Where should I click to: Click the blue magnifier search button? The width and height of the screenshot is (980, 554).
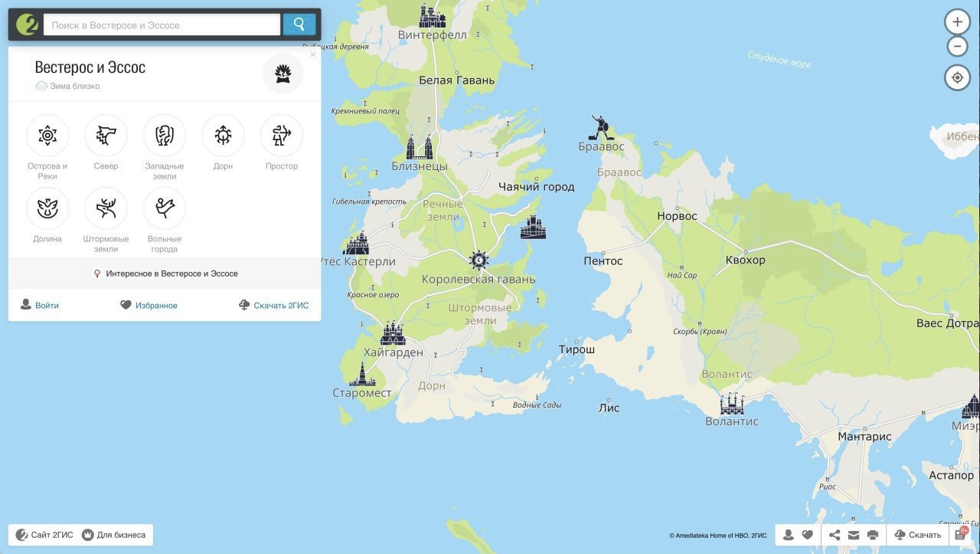[x=299, y=25]
